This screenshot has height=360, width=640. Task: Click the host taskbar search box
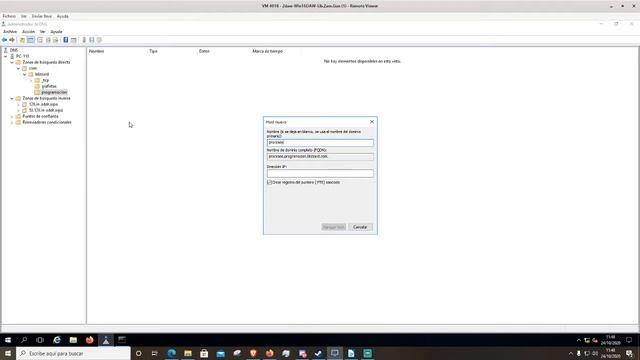[73, 353]
